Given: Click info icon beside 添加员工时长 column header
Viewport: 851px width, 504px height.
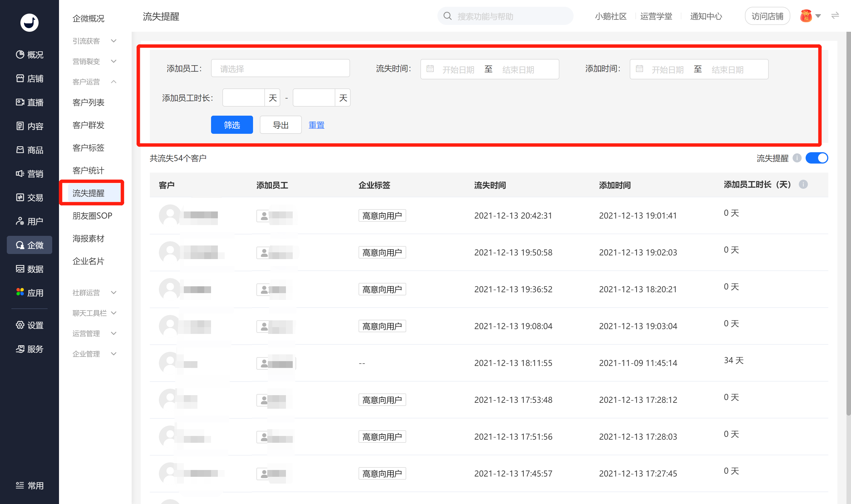Looking at the screenshot, I should click(803, 185).
